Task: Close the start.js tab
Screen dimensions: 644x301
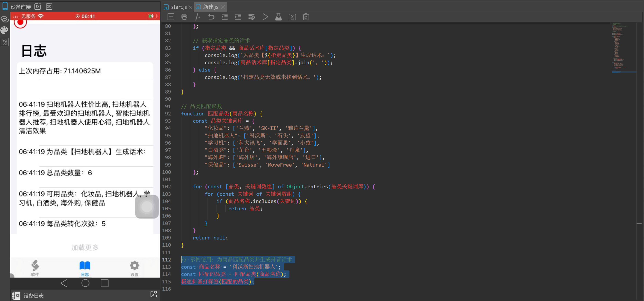Action: (x=190, y=7)
